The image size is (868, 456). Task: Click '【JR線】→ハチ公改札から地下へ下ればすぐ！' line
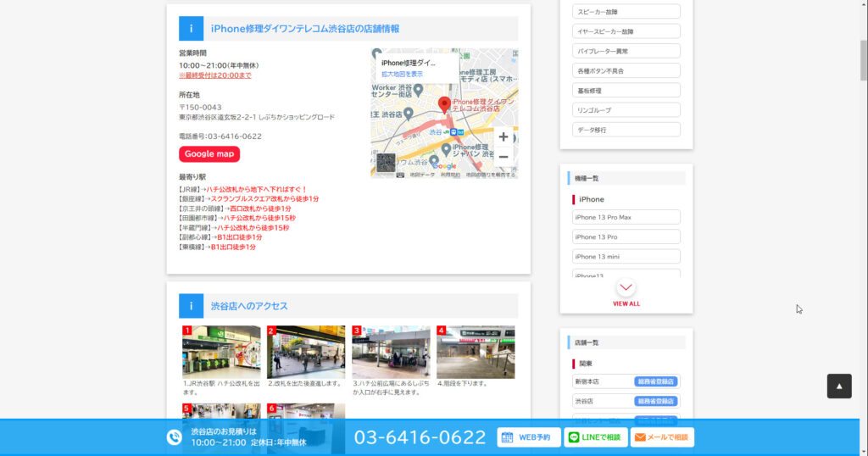242,189
